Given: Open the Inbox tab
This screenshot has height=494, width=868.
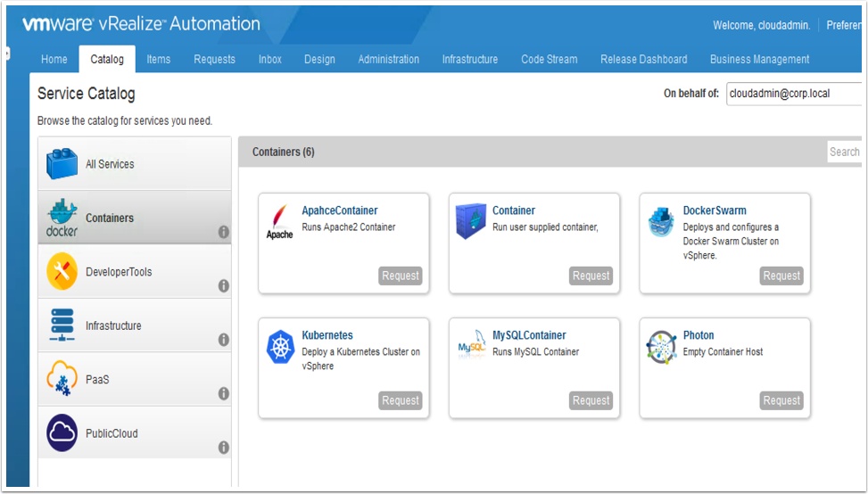Looking at the screenshot, I should tap(270, 59).
